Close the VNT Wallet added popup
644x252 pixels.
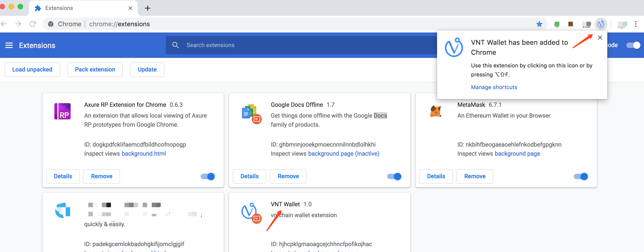click(600, 38)
